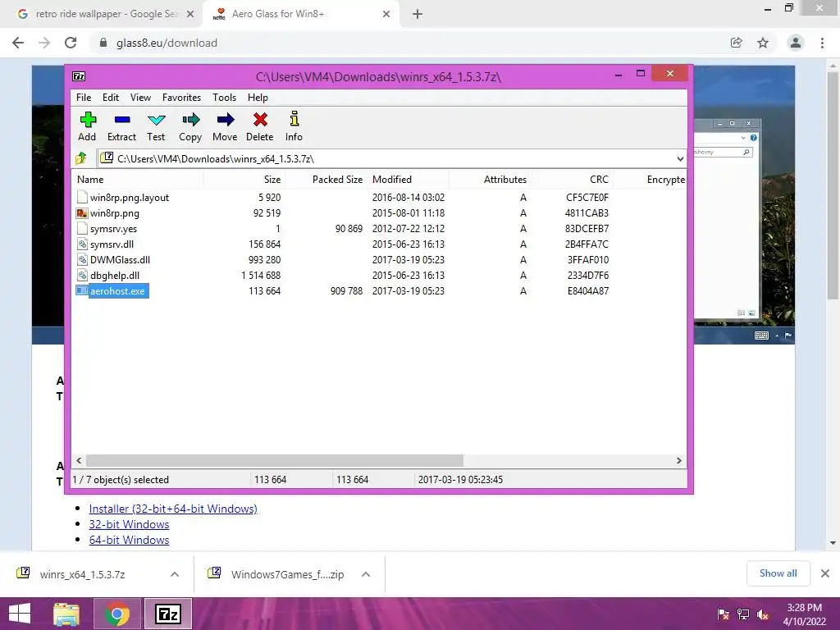Click Installer (32-bit+64-bit Windows) link
The width and height of the screenshot is (840, 630).
[173, 509]
